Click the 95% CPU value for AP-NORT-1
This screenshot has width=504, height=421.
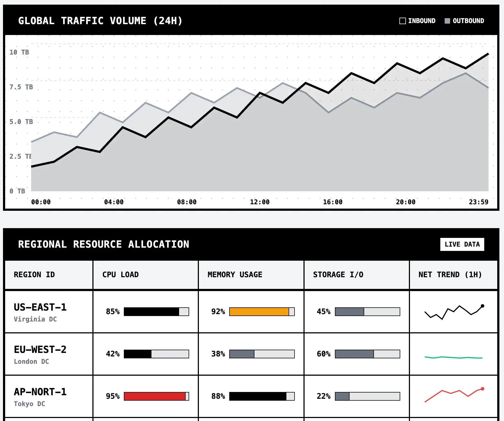click(113, 396)
